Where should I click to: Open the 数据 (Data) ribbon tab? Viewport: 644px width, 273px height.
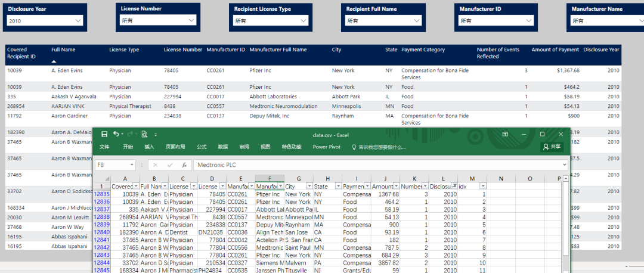click(223, 147)
